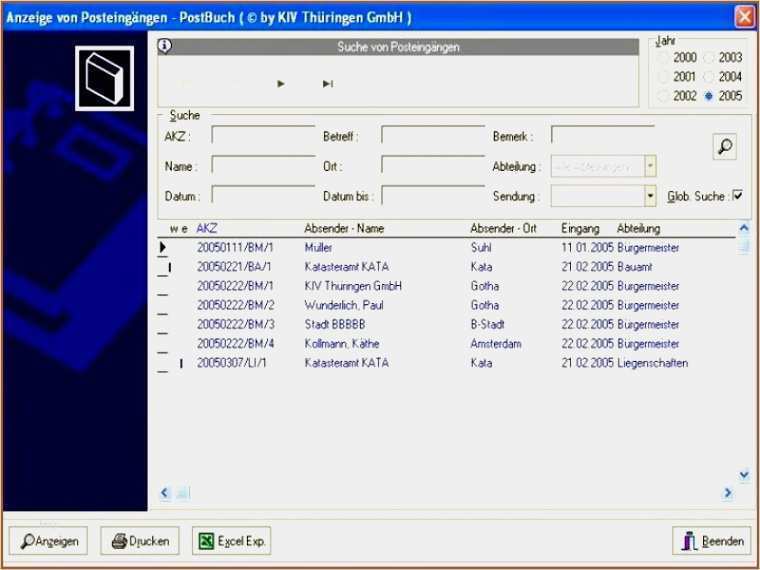This screenshot has height=570, width=760.
Task: Open the Sendung dropdown
Action: coord(650,196)
